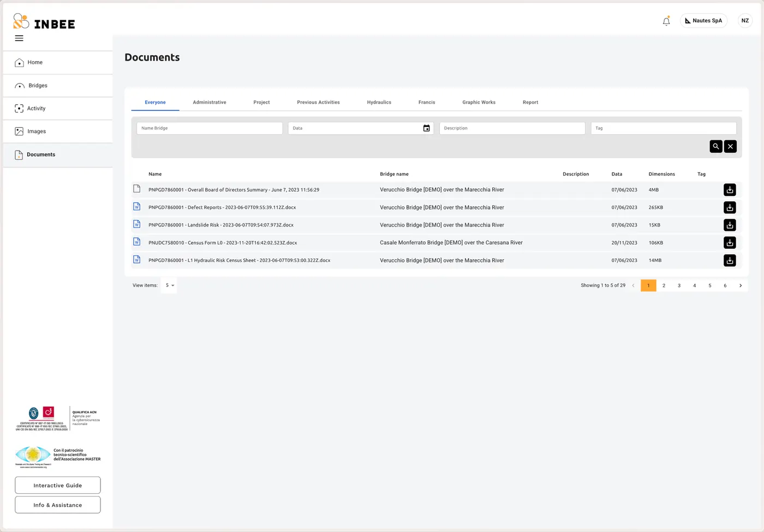Click the Data date filter field
This screenshot has height=532, width=764.
coord(361,128)
